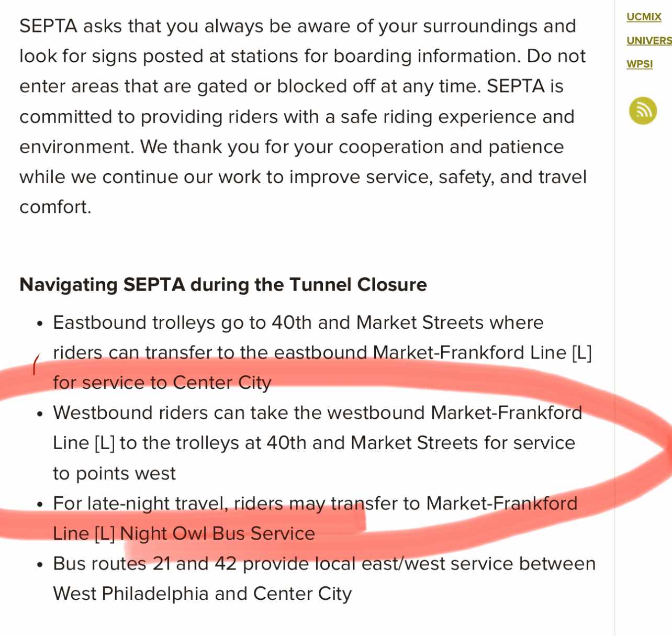Click West Philadelphia and Center City text
Screen dimensions: 672x636
point(203,594)
